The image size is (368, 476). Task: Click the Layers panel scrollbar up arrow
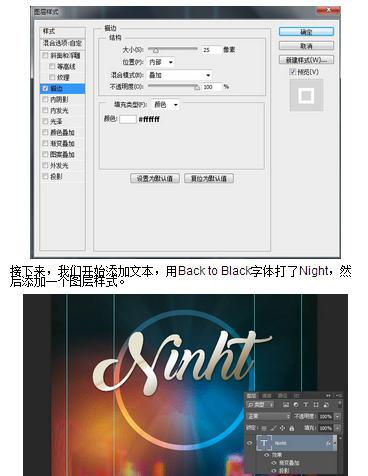click(340, 438)
